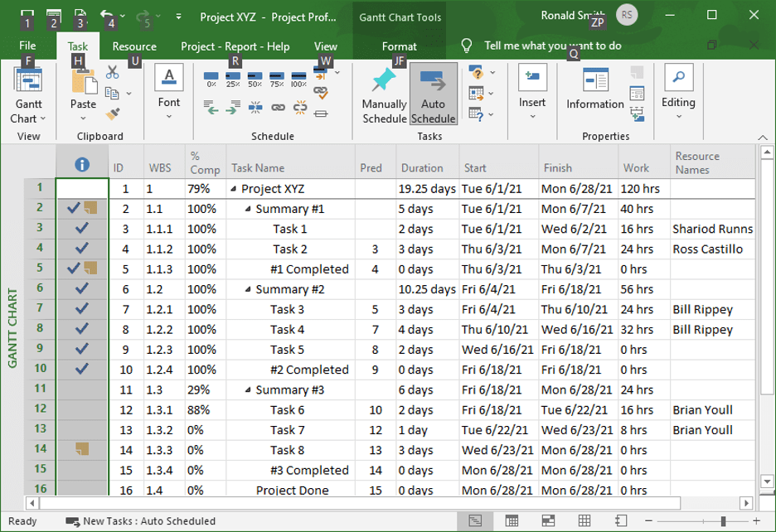
Task: Select the Format Painter brush
Action: (113, 114)
